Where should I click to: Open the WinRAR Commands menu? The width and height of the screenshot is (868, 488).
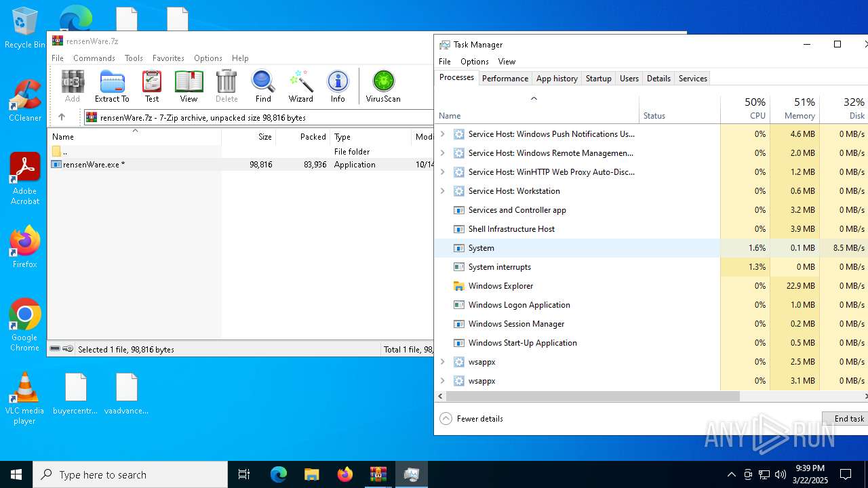[x=94, y=58]
